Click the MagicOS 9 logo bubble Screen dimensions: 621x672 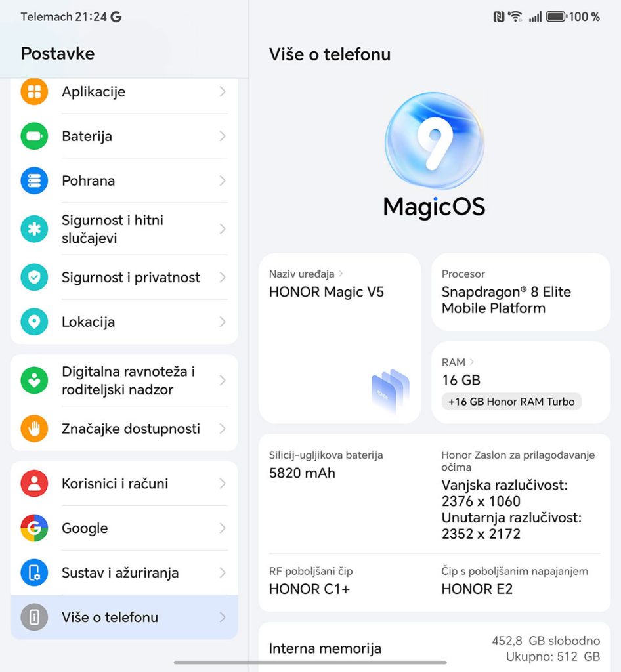(435, 140)
